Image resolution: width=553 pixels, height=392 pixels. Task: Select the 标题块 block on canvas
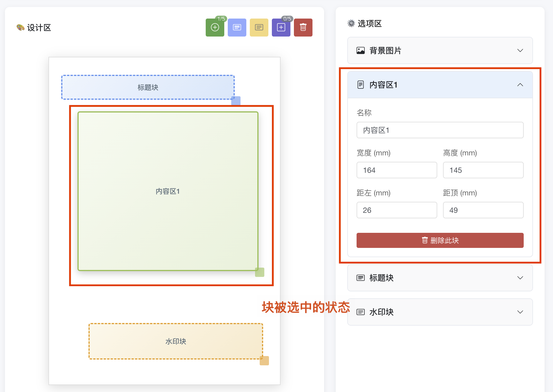click(148, 87)
